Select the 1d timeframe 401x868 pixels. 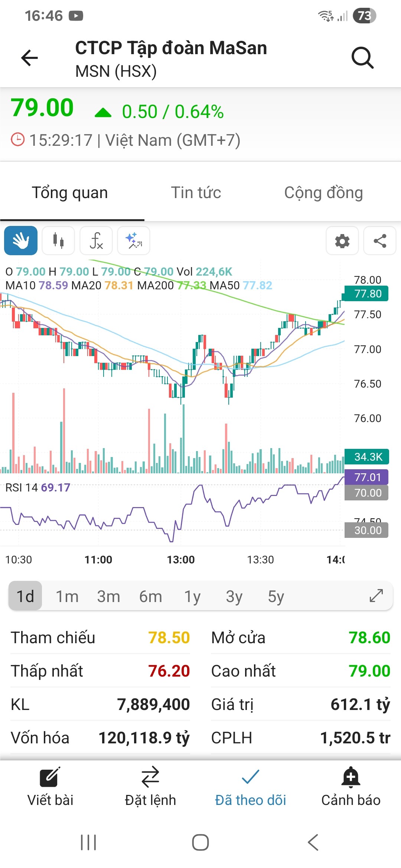(x=25, y=596)
